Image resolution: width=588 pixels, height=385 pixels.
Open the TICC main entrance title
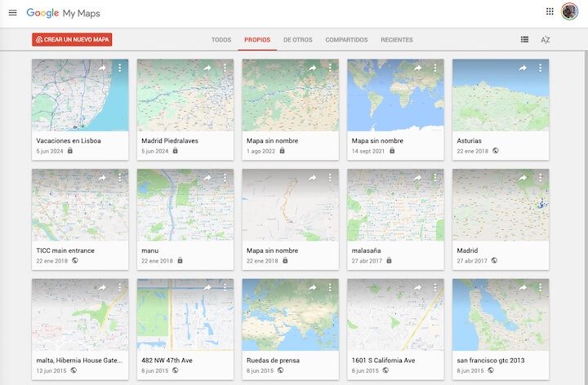click(x=65, y=250)
